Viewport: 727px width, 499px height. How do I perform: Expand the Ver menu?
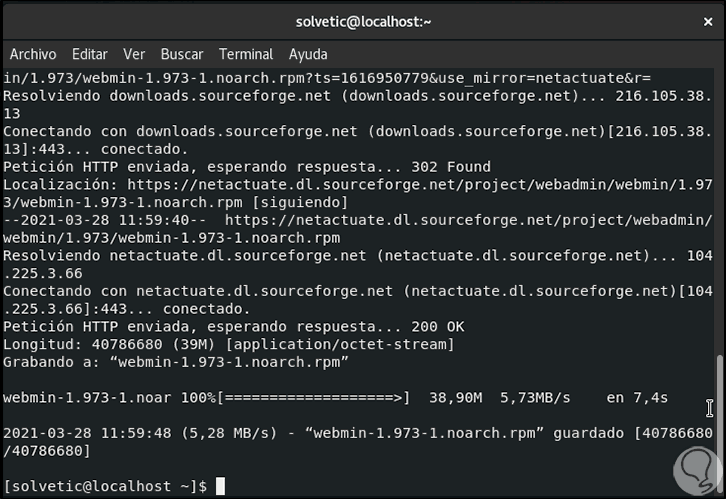point(134,54)
